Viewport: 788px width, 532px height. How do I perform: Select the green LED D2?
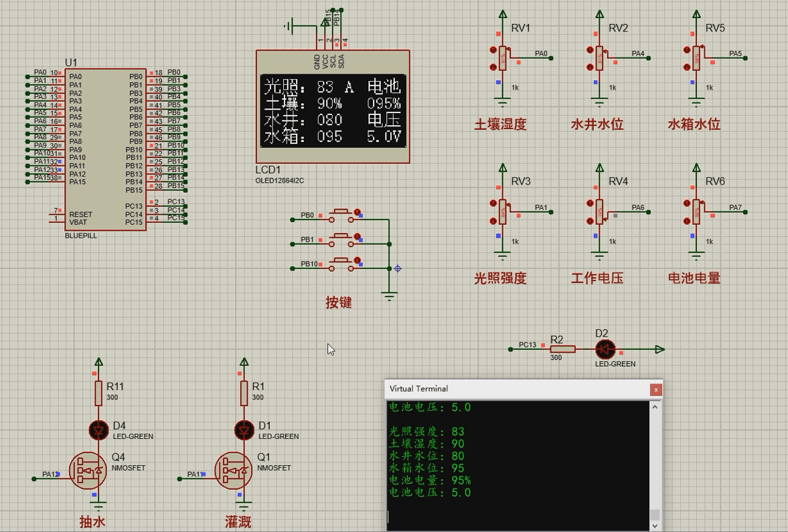[605, 349]
